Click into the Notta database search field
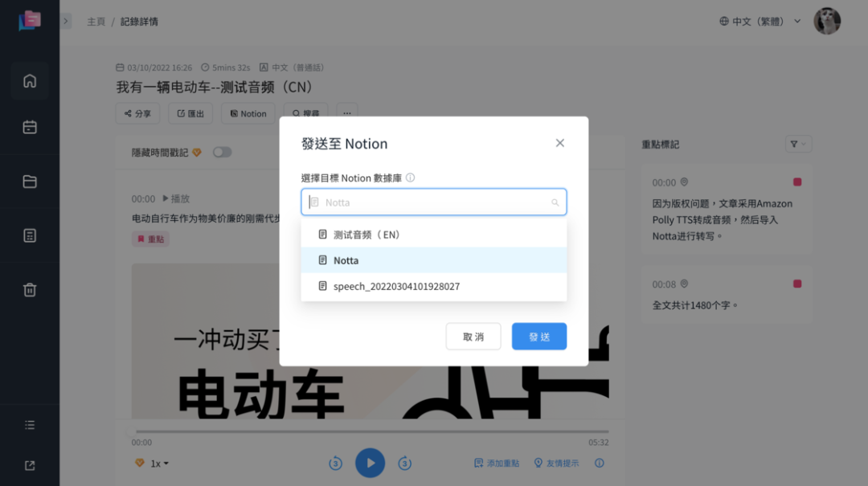The image size is (868, 486). coord(433,202)
